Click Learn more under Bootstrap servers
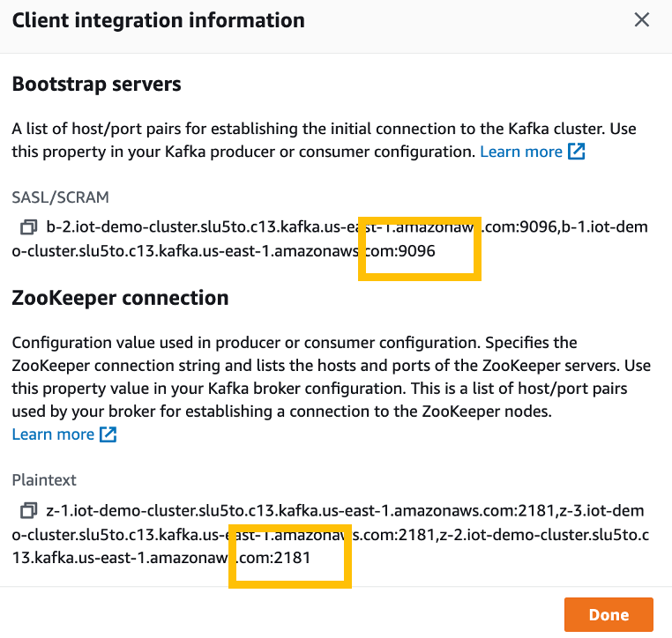The height and width of the screenshot is (638, 672). tap(520, 152)
